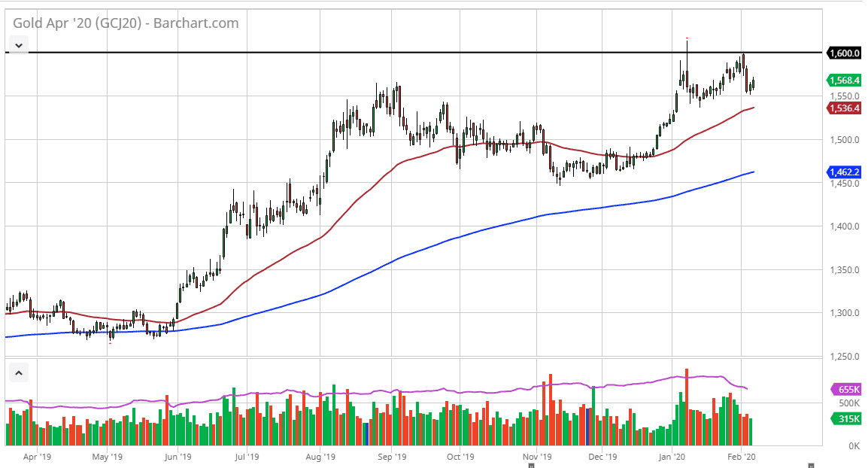
Task: Select the purple 655K open interest label
Action: 848,390
